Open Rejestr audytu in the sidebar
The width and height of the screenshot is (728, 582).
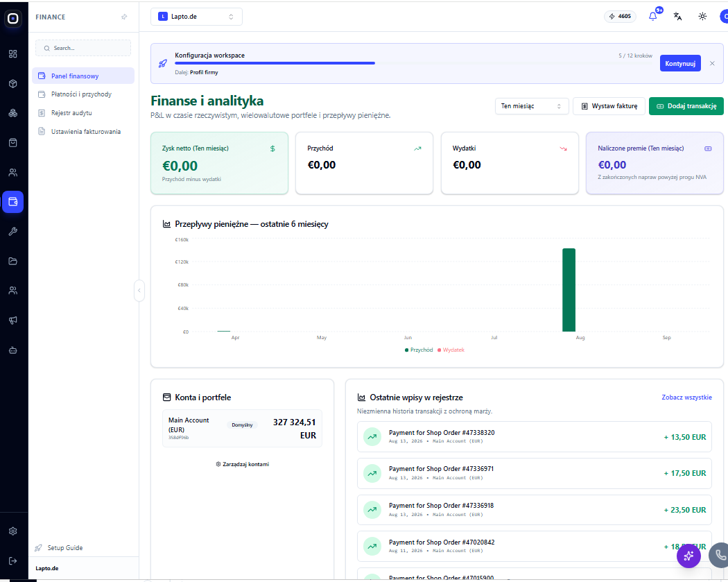click(83, 113)
